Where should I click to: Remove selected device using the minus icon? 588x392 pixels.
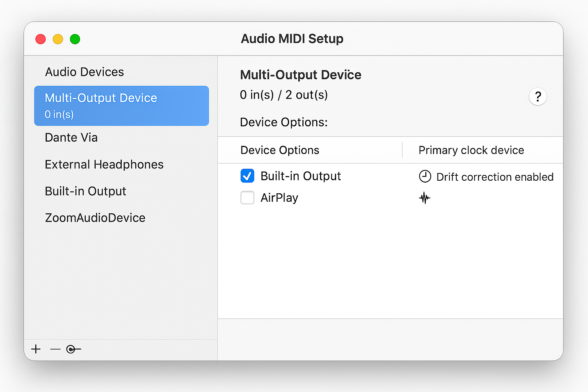(x=55, y=349)
